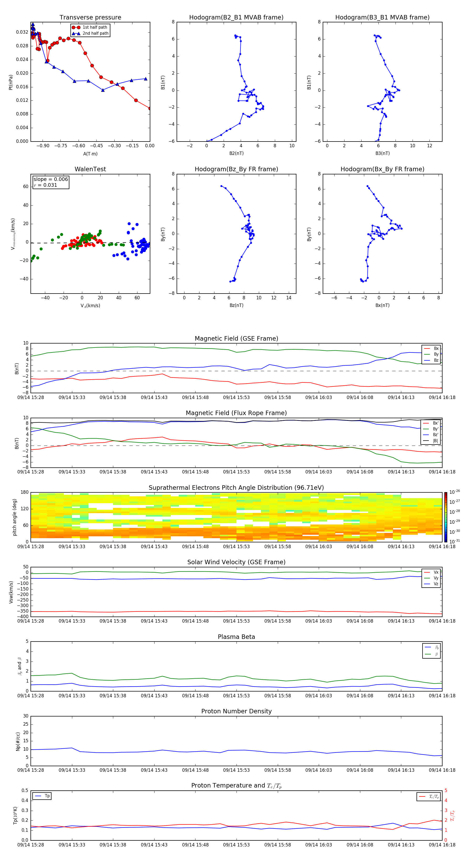Viewport: 473px width, 868px height.
Task: Click the 'Pt(nPa)' y-axis label
Action: [x=11, y=82]
